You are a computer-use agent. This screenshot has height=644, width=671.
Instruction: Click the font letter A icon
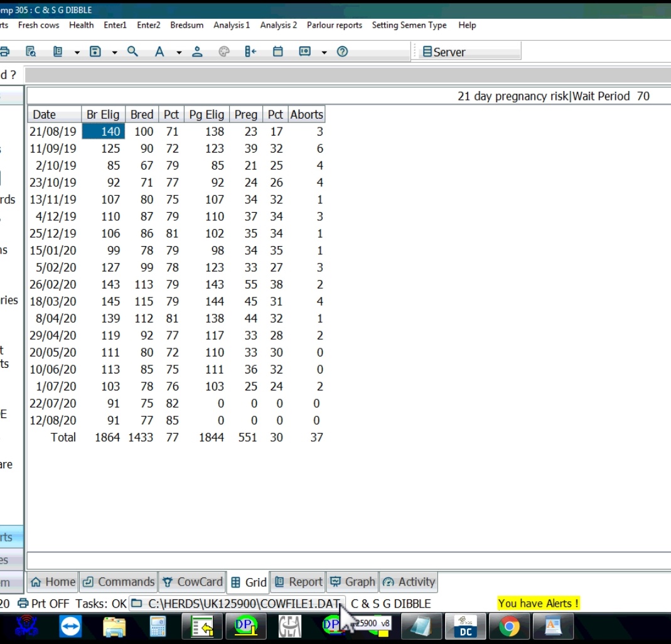coord(159,51)
